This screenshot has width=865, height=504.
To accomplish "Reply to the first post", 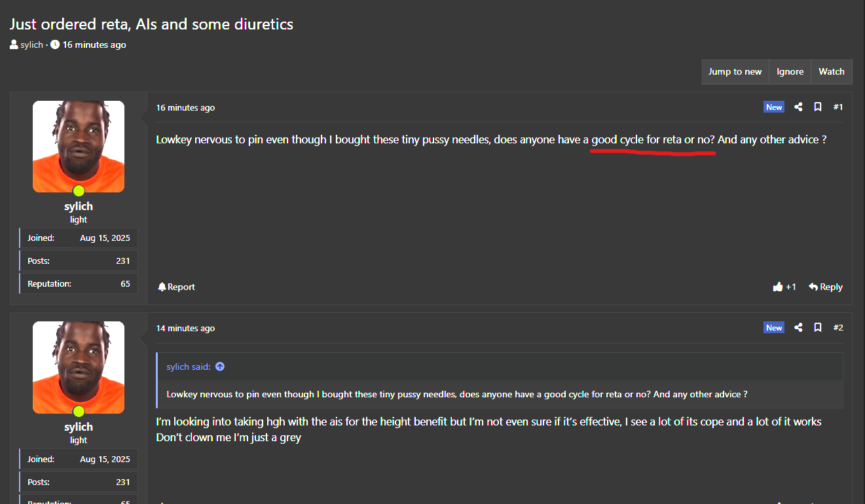I will [825, 287].
